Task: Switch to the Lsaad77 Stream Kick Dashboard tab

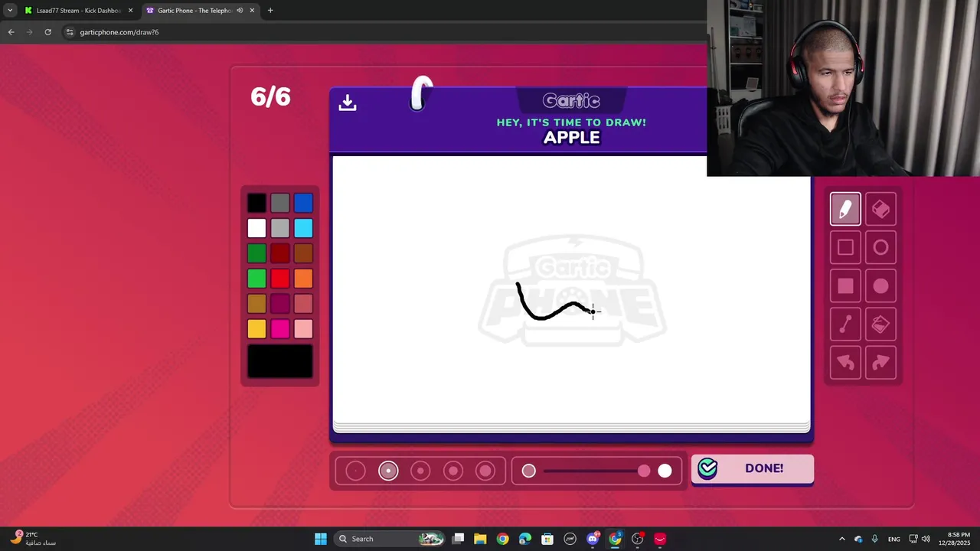Action: click(78, 11)
